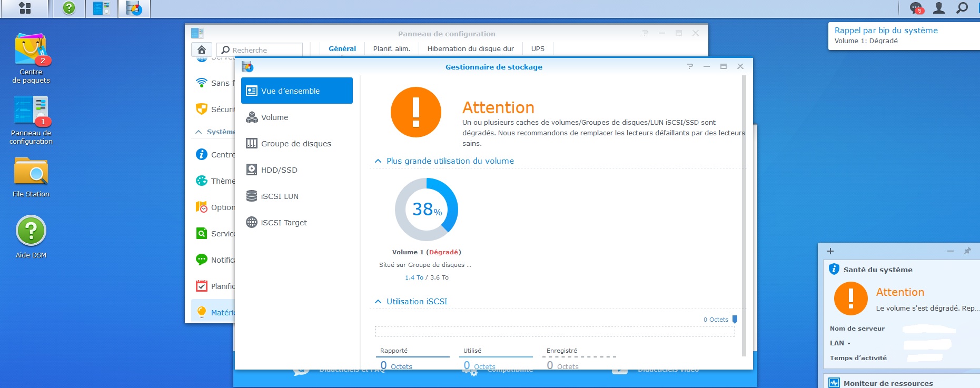Screen dimensions: 980x388
Task: Click in the Recherche search field
Action: [x=260, y=49]
